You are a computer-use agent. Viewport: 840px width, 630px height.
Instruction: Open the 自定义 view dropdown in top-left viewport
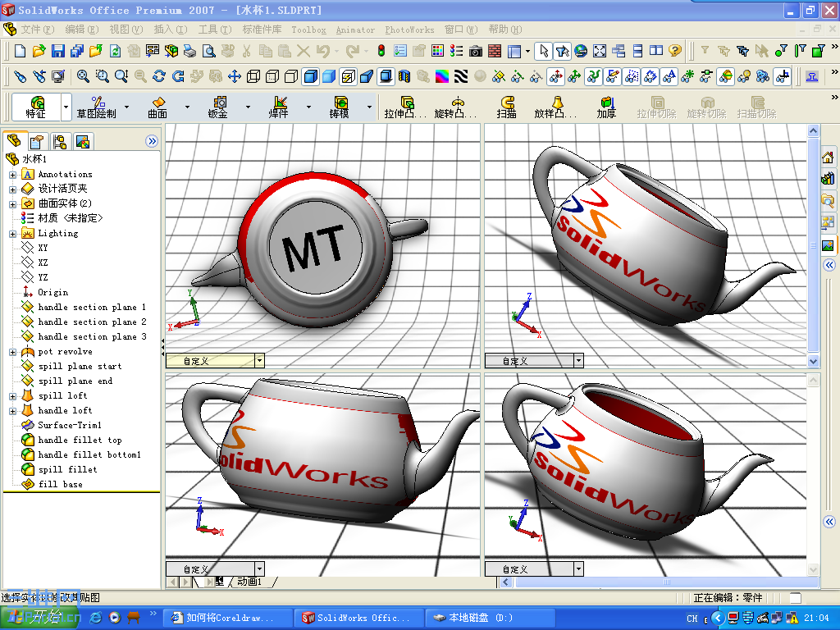click(259, 360)
